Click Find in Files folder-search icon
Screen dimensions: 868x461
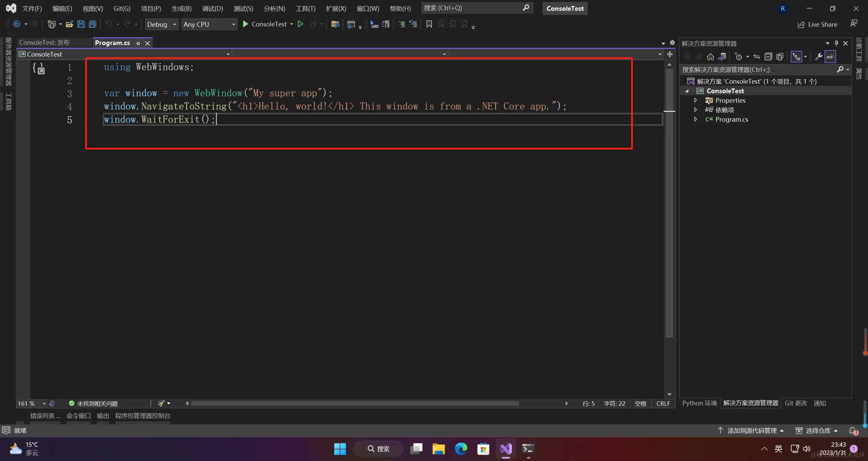[335, 24]
